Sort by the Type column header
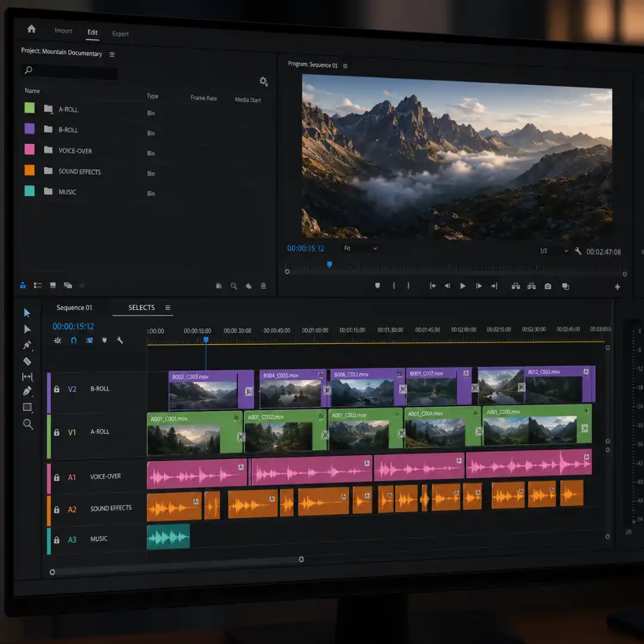 pyautogui.click(x=153, y=95)
